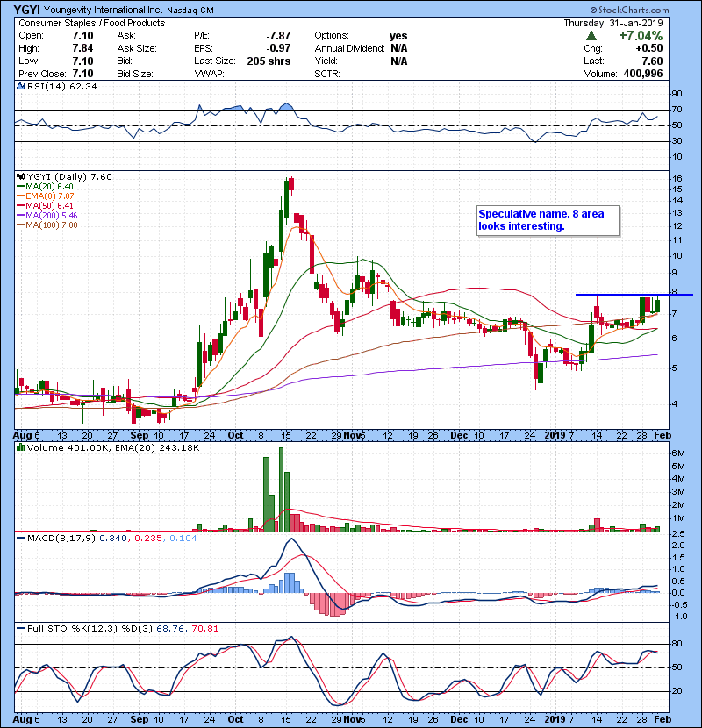Screen dimensions: 702x728
Task: Click the candlestick icon beside YGYI (Daily)
Action: point(20,176)
